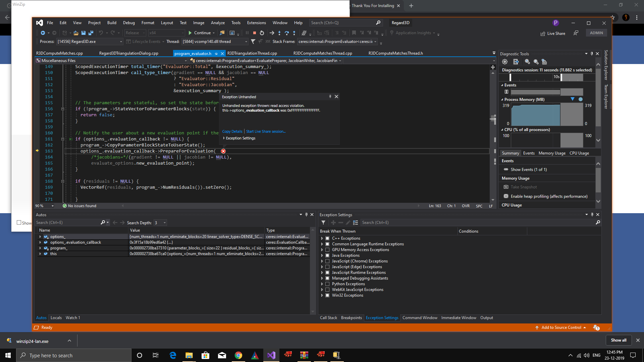Click the Save All icon in the toolbar

[x=91, y=33]
